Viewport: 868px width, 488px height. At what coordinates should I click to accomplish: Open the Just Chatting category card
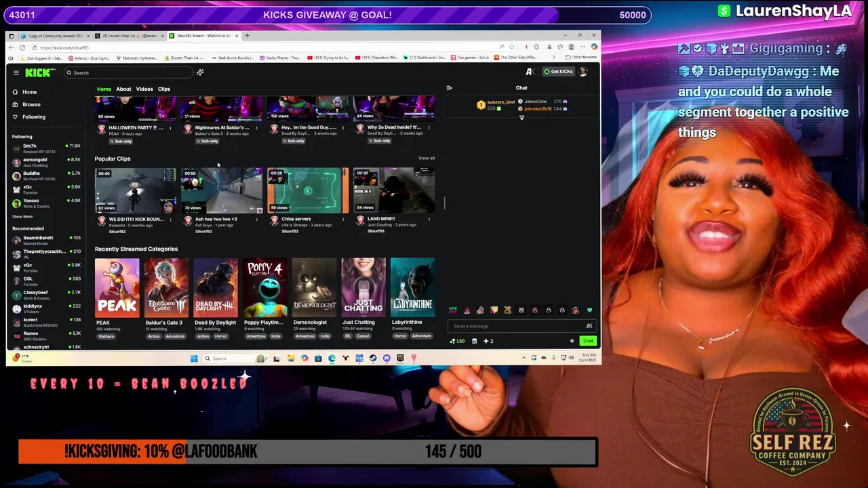coord(363,287)
